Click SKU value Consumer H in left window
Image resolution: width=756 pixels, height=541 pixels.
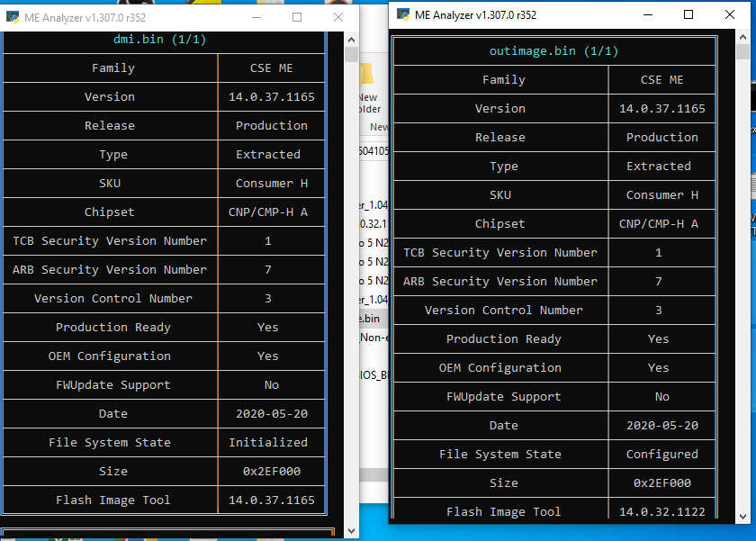click(272, 184)
